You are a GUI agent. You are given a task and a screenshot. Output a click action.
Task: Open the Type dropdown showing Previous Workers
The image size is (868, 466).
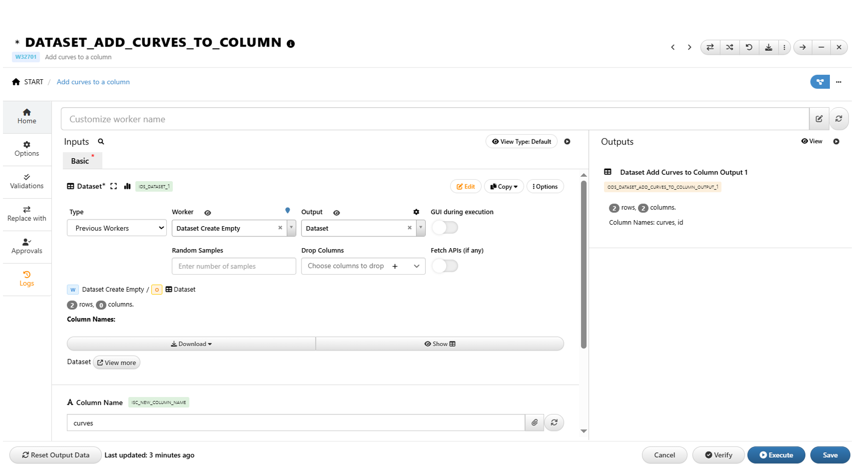(116, 228)
